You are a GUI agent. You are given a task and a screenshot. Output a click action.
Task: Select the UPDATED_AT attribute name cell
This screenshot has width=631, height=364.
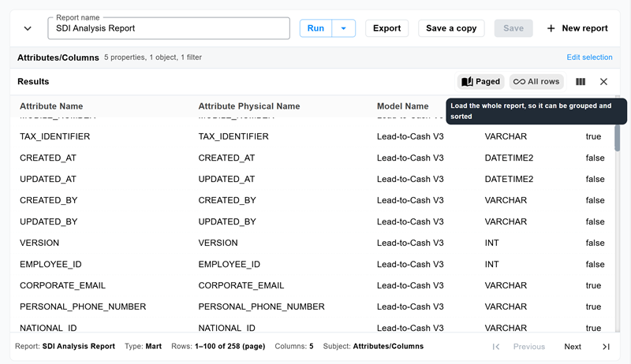click(48, 179)
